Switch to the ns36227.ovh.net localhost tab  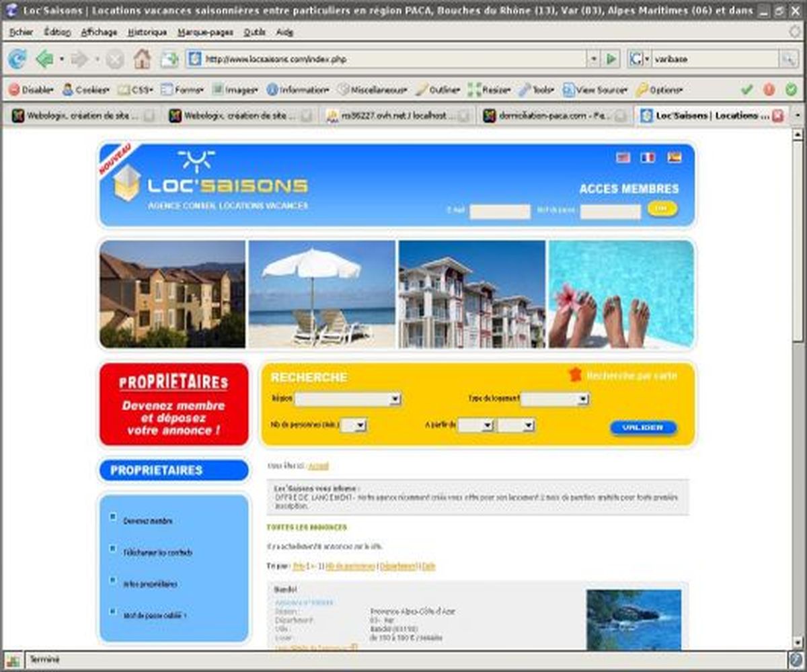tap(397, 116)
